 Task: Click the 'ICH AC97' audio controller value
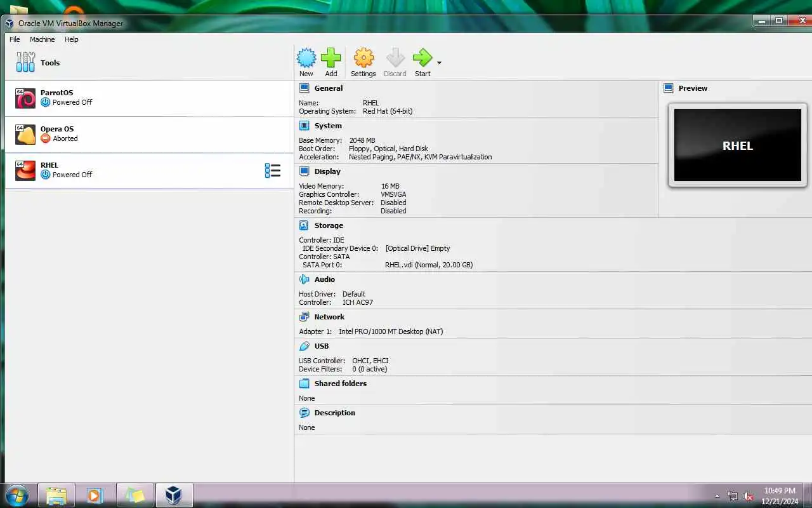[358, 302]
